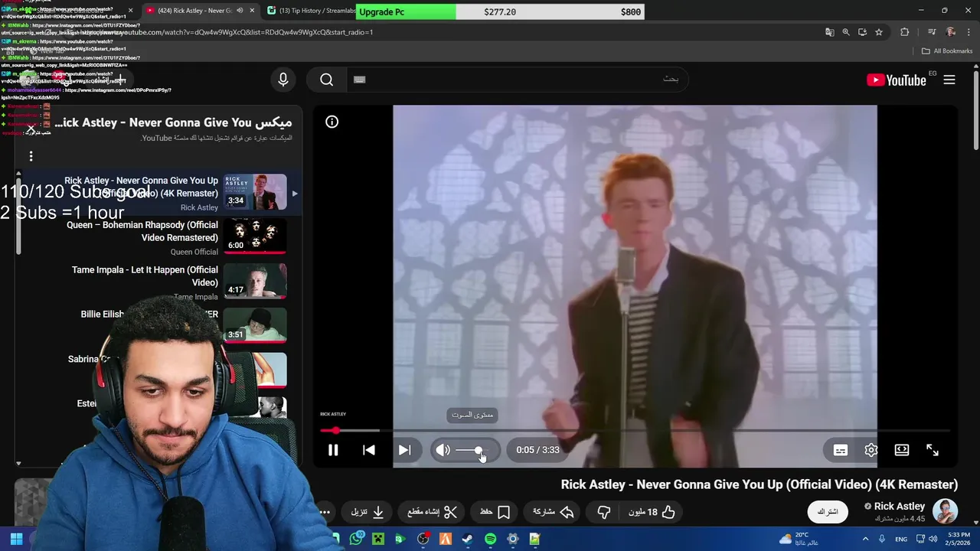Image resolution: width=980 pixels, height=551 pixels.
Task: Enter fullscreen mode in the player
Action: (933, 450)
